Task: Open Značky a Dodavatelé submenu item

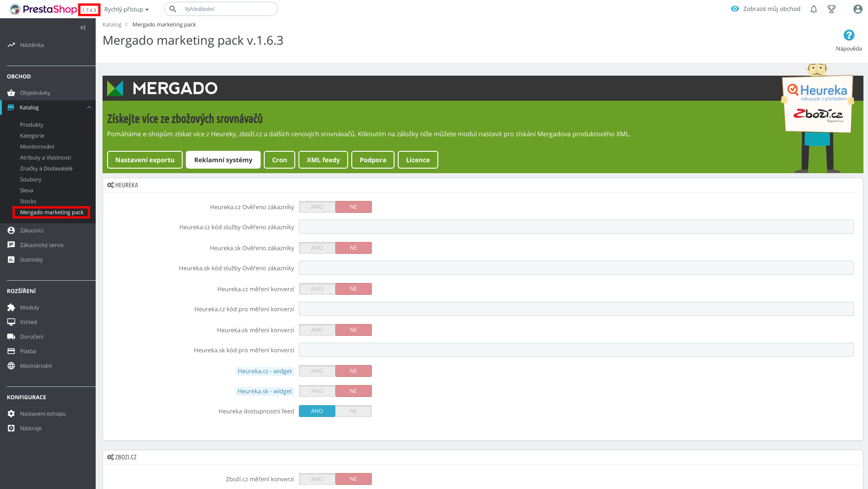Action: [x=46, y=169]
